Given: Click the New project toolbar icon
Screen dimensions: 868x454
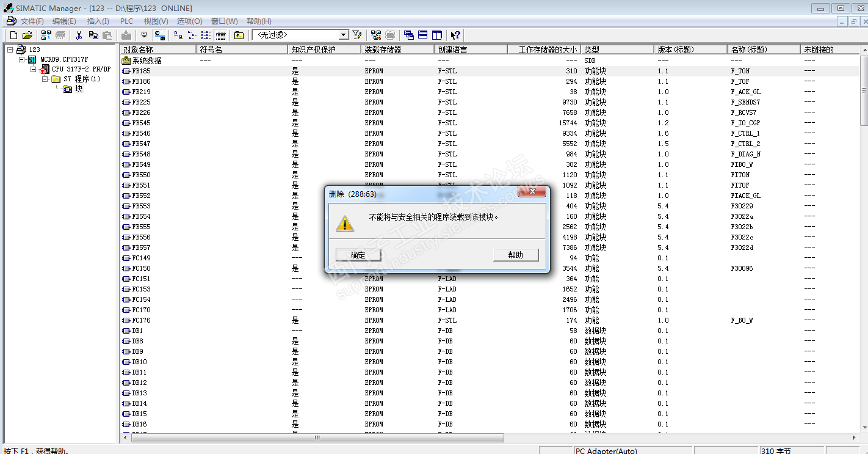Looking at the screenshot, I should 13,35.
